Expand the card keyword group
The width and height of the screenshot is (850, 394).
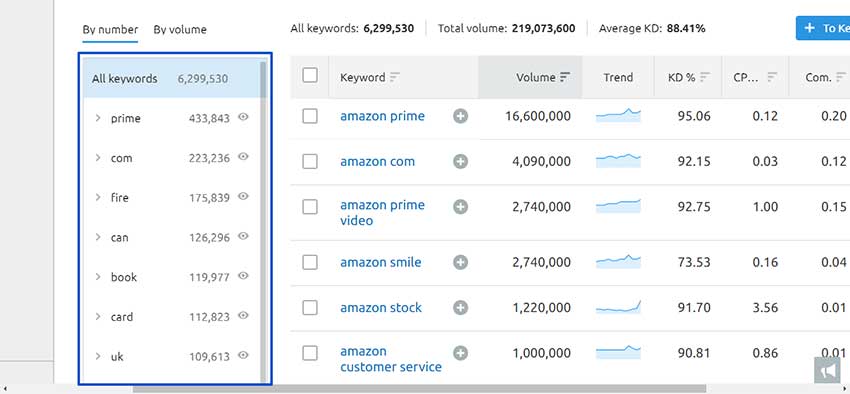pos(98,317)
